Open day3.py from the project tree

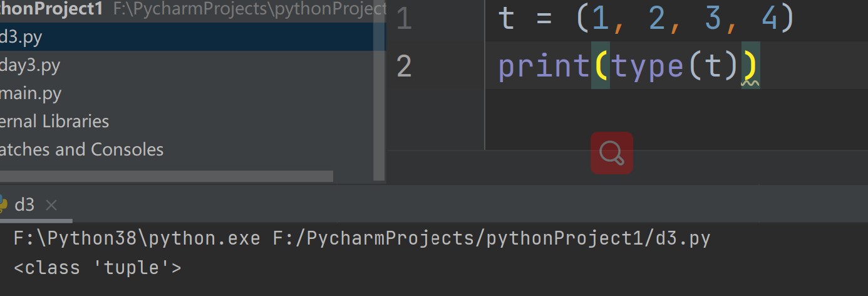30,65
